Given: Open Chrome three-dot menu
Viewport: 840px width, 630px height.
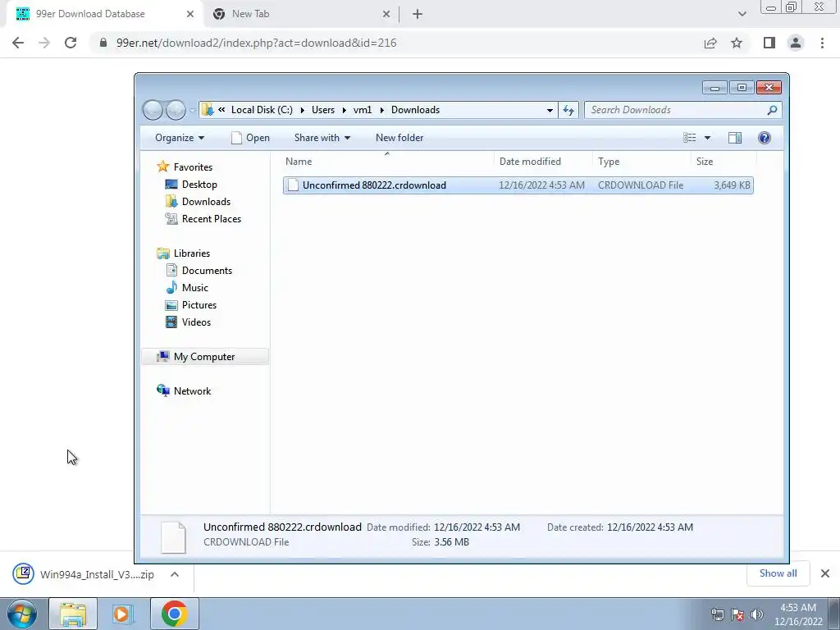Looking at the screenshot, I should coord(822,43).
